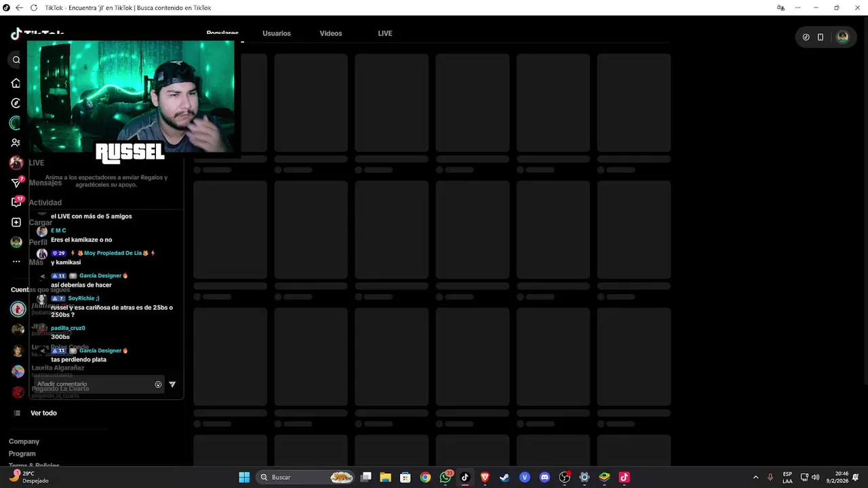Open the Company footer link
Image resolution: width=868 pixels, height=488 pixels.
(x=24, y=441)
